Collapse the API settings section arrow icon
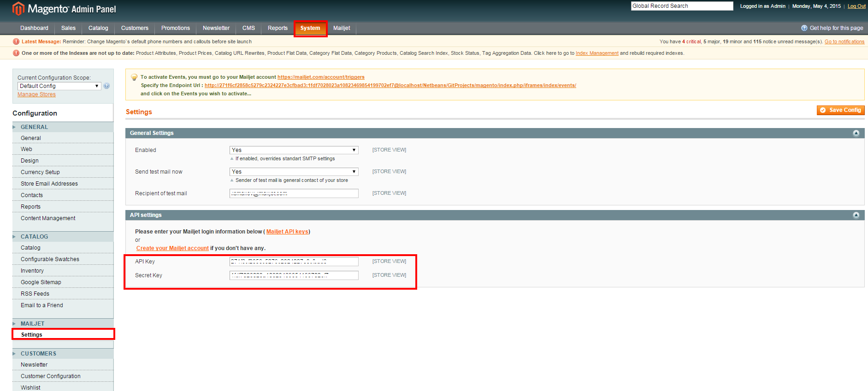Viewport: 868px width, 391px height. (856, 215)
